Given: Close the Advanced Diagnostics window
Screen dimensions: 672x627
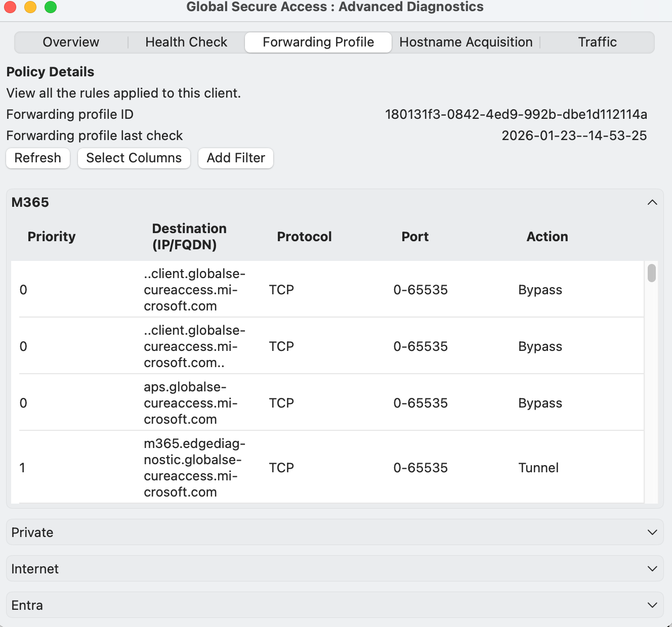Looking at the screenshot, I should pyautogui.click(x=10, y=7).
